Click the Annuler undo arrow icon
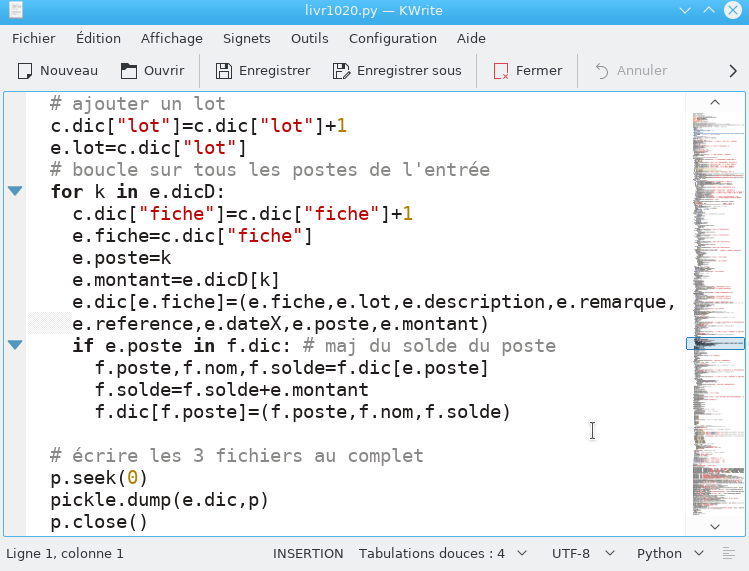 [602, 71]
